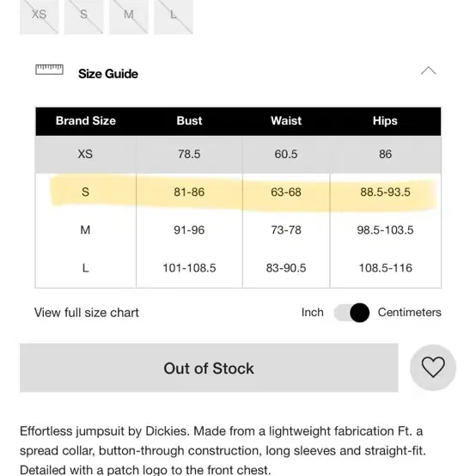476x476 pixels.
Task: Select the Centimeters unit label
Action: tap(409, 313)
